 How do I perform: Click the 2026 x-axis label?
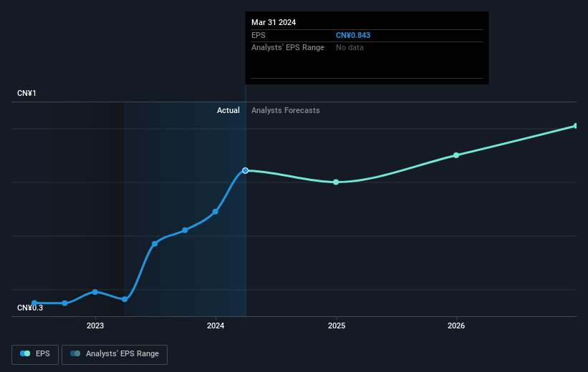coord(456,325)
